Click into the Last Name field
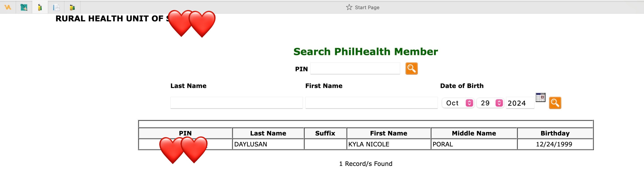The height and width of the screenshot is (180, 644). tap(236, 103)
